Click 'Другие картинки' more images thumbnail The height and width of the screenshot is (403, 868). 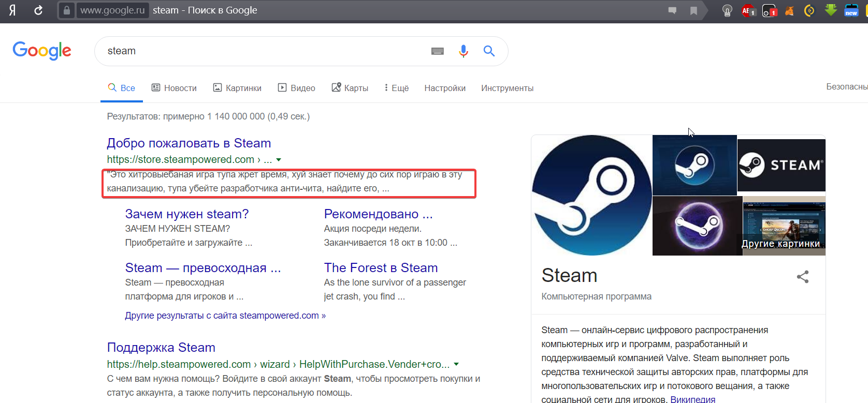(x=785, y=226)
